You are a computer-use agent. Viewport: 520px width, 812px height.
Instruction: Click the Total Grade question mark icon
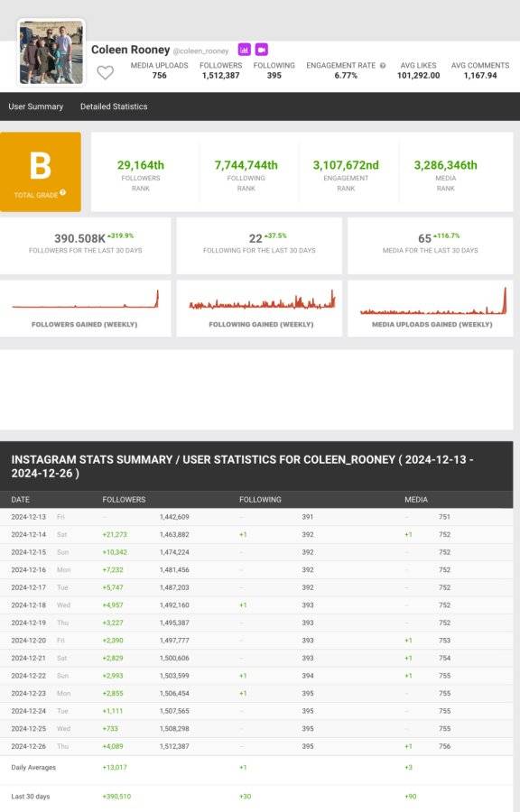tap(62, 192)
